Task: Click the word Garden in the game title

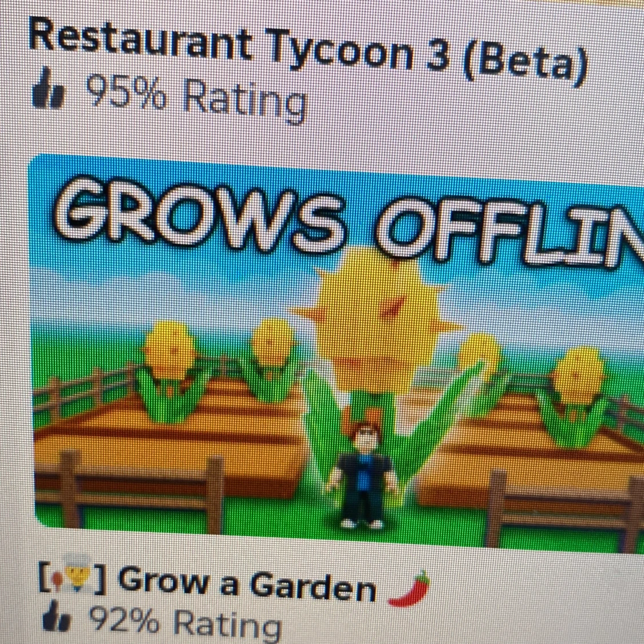Action: [312, 585]
